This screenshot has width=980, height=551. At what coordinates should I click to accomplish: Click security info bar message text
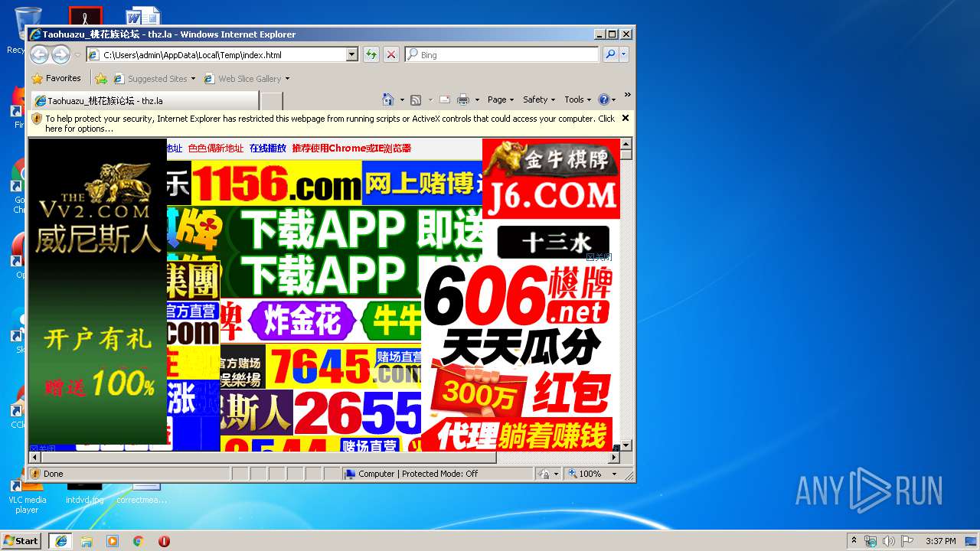coord(330,123)
